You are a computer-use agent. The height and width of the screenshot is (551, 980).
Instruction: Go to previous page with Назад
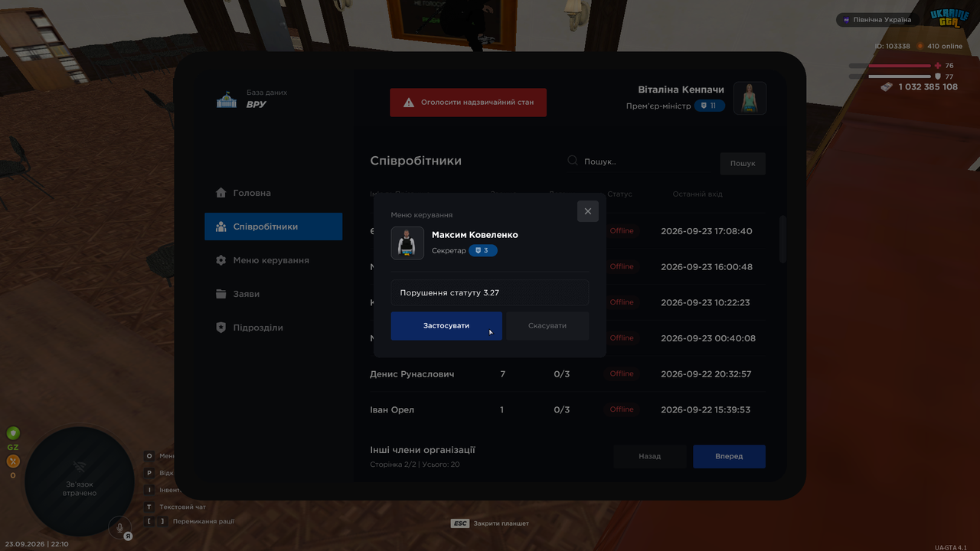[x=650, y=456]
